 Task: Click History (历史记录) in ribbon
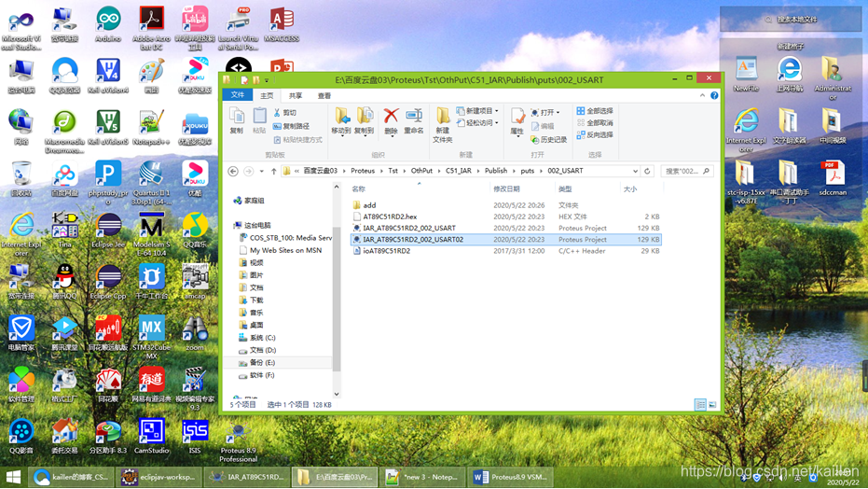pos(548,140)
